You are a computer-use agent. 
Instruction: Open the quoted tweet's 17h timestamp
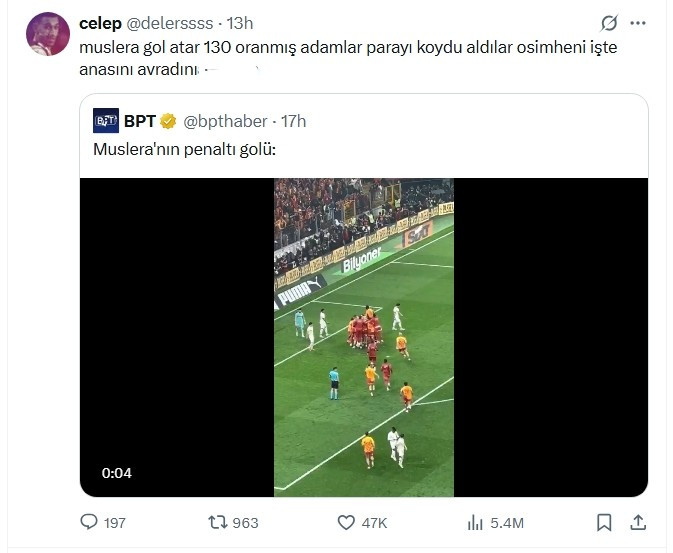click(x=294, y=121)
